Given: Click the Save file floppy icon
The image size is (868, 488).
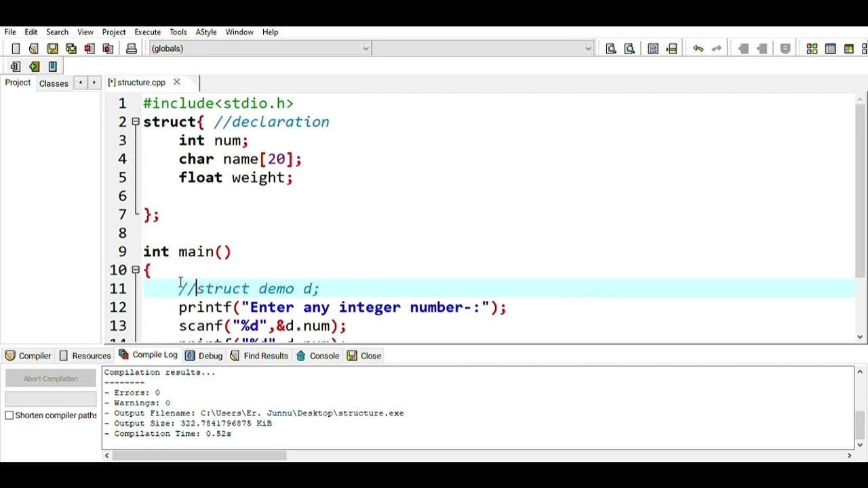Looking at the screenshot, I should 52,49.
